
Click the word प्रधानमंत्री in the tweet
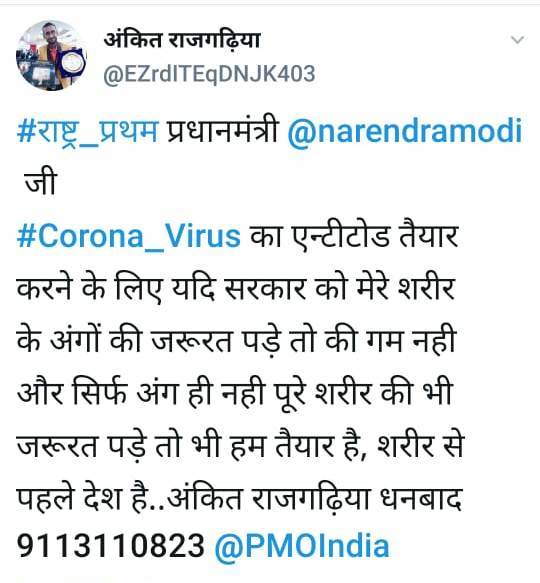(x=222, y=131)
